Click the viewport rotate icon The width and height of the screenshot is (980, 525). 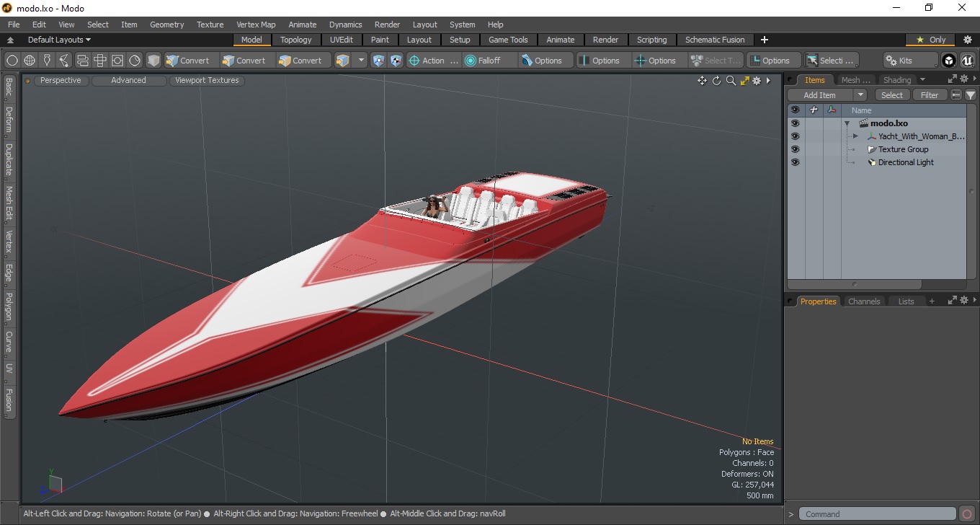coord(717,81)
